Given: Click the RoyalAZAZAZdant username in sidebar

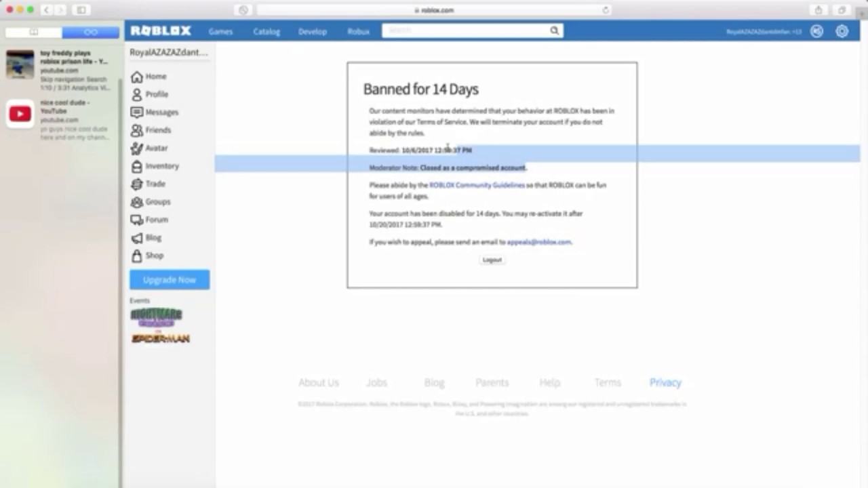Looking at the screenshot, I should click(x=169, y=52).
